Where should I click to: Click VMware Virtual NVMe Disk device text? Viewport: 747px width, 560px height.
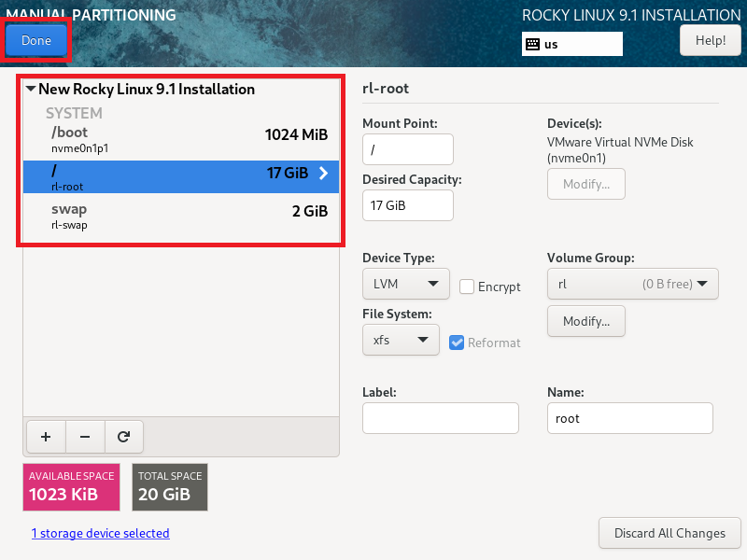[x=620, y=150]
